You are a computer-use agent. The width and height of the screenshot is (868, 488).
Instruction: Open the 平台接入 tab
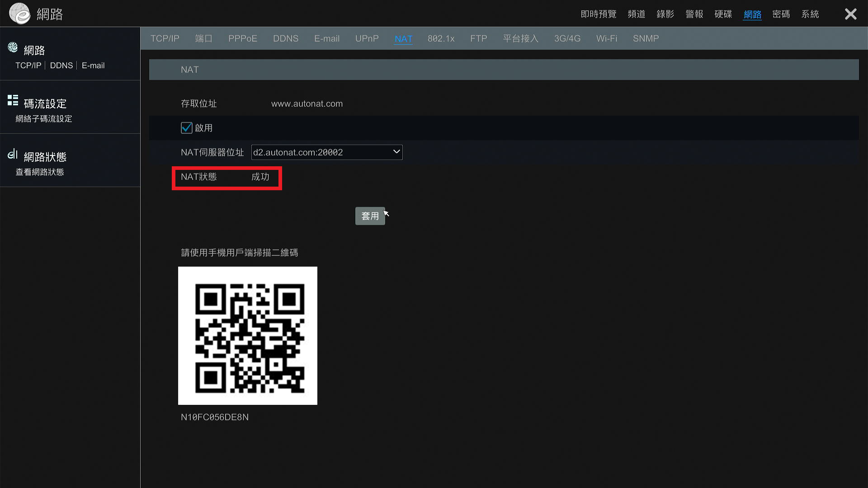pyautogui.click(x=521, y=38)
